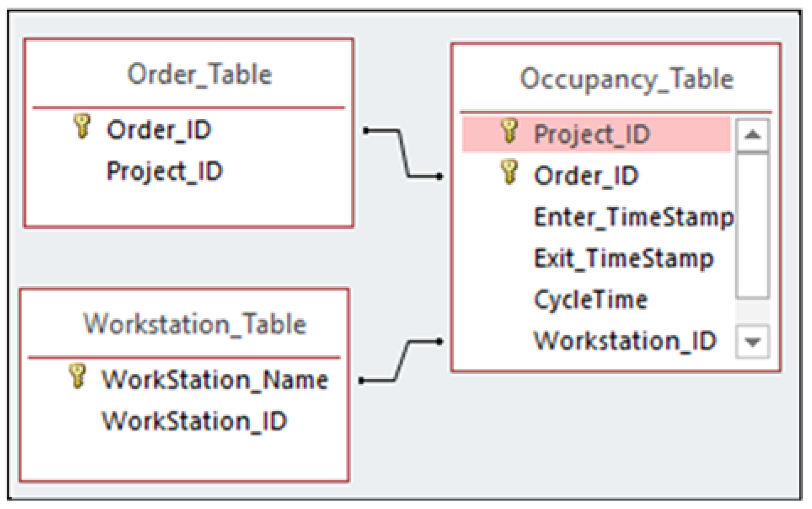Select Enter_TimeStamp field
812x509 pixels.
click(633, 217)
